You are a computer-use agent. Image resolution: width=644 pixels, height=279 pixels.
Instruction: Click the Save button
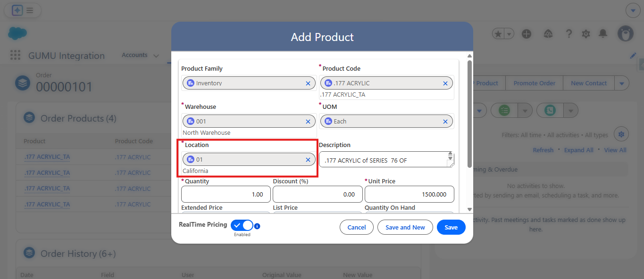[451, 227]
